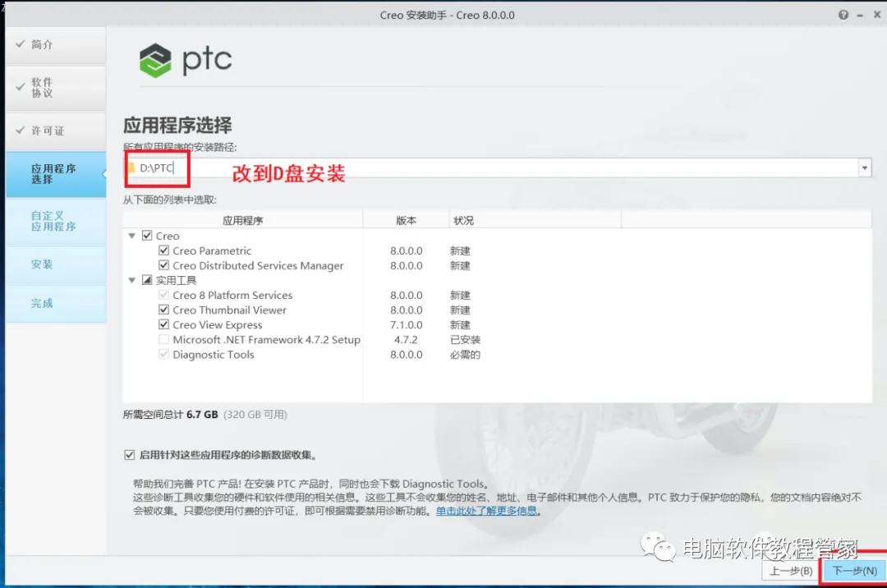
Task: Open 自定义应用程序 step in sidebar
Action: pyautogui.click(x=56, y=221)
